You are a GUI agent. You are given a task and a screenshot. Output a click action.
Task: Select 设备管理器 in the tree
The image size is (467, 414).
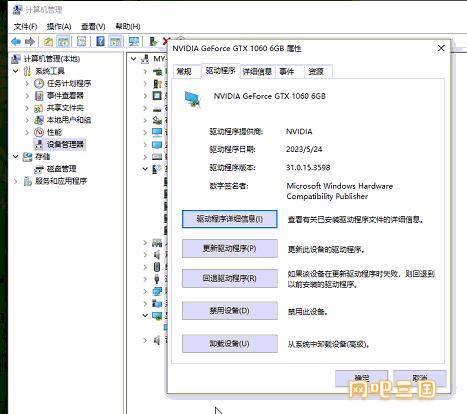pyautogui.click(x=65, y=144)
